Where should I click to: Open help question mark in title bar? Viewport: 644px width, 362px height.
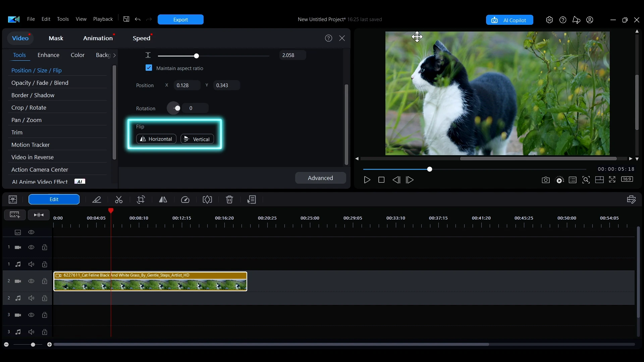[563, 20]
